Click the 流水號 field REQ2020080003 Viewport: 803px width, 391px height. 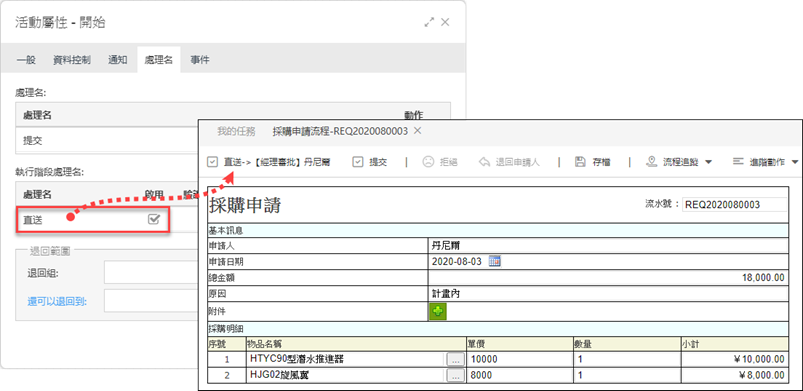pyautogui.click(x=735, y=204)
